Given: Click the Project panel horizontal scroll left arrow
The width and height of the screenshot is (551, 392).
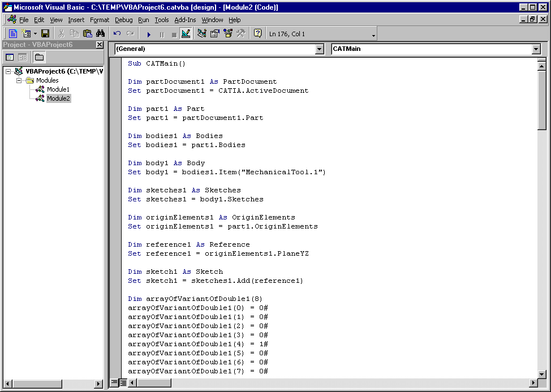Looking at the screenshot, I should (7, 384).
